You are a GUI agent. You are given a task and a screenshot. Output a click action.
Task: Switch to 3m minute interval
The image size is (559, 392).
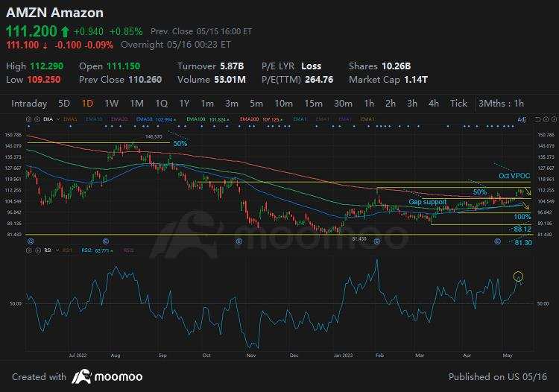232,104
